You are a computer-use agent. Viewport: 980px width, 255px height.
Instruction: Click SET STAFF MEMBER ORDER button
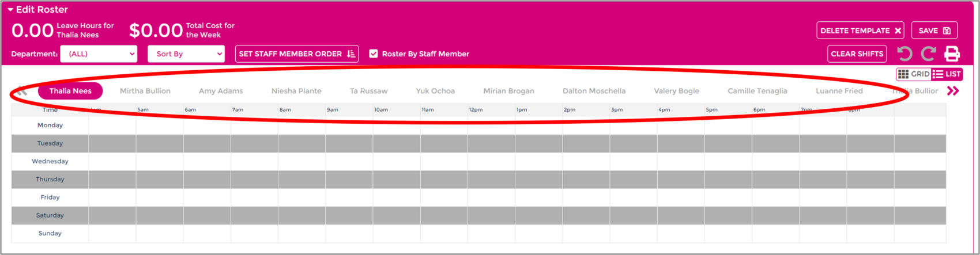297,54
